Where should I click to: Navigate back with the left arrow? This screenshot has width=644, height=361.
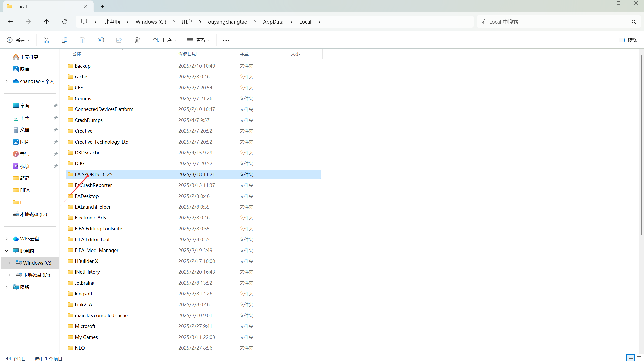tap(10, 22)
